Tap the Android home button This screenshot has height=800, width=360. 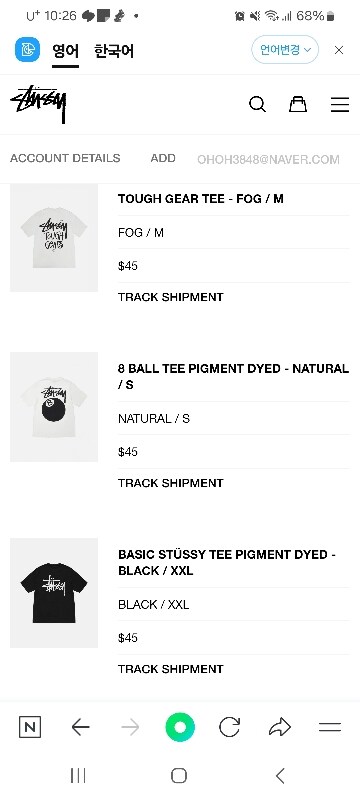click(179, 776)
